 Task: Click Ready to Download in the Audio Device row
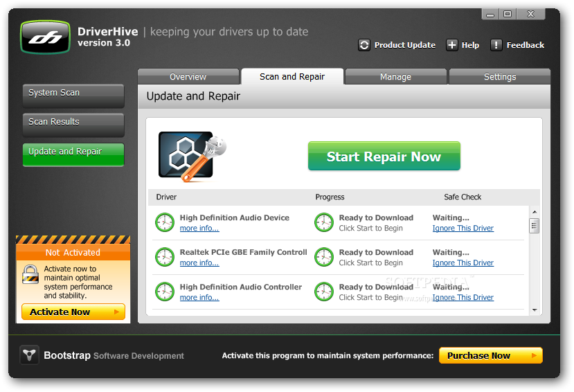click(376, 217)
